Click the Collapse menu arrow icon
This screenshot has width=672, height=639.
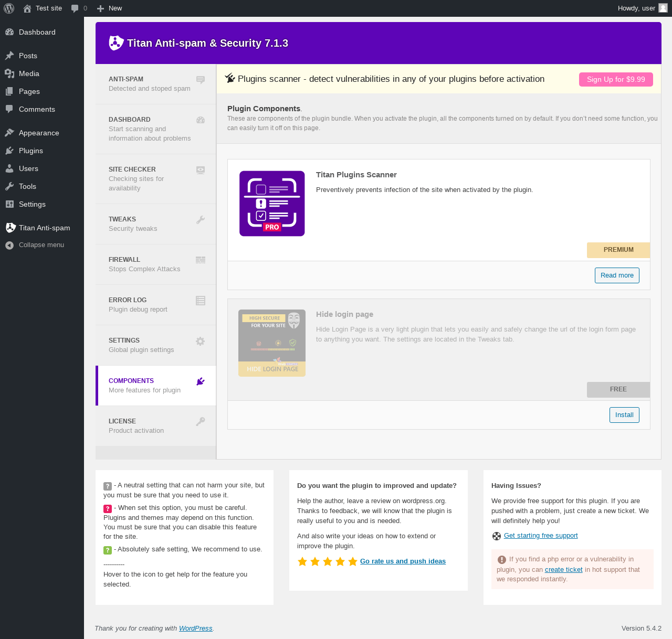9,245
